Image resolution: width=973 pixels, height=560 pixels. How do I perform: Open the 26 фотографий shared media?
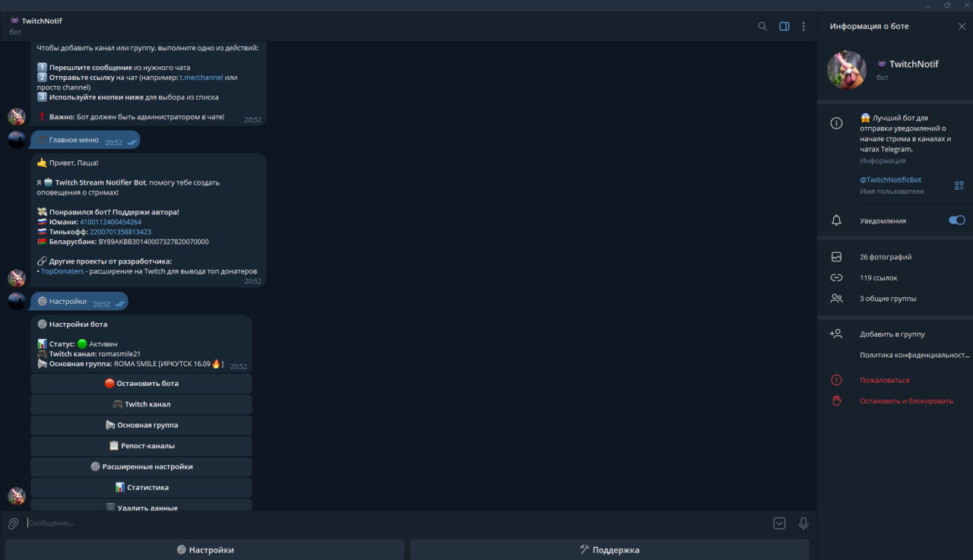886,257
